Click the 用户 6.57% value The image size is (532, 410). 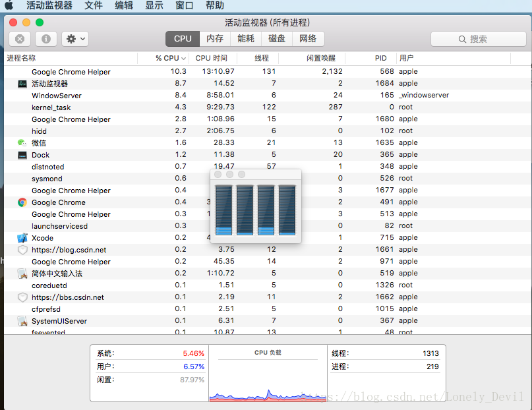click(194, 366)
